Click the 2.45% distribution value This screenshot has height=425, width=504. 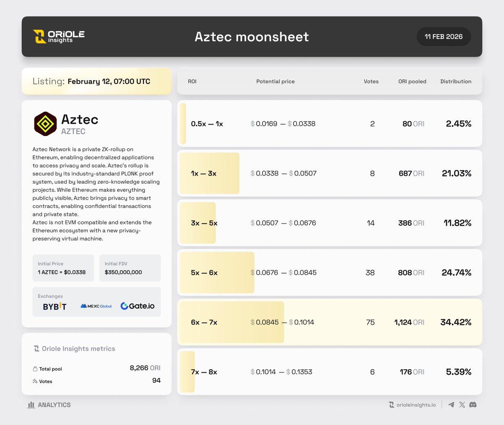(x=459, y=124)
